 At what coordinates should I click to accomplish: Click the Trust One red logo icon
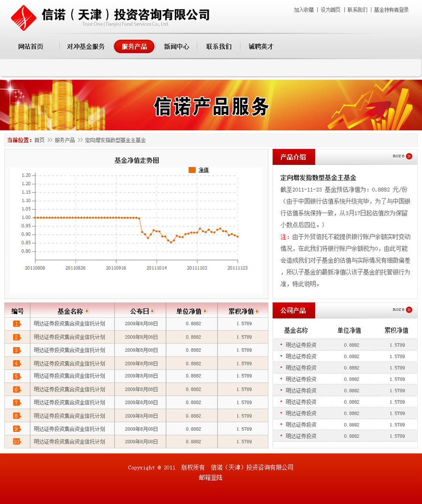click(x=23, y=17)
